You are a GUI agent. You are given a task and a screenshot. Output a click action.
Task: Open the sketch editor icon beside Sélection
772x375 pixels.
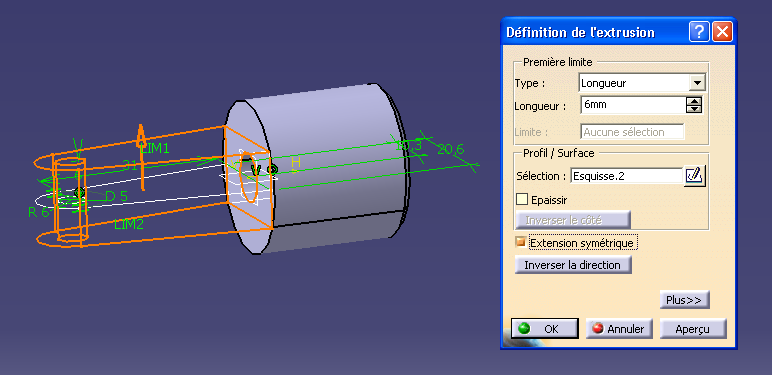[x=695, y=176]
